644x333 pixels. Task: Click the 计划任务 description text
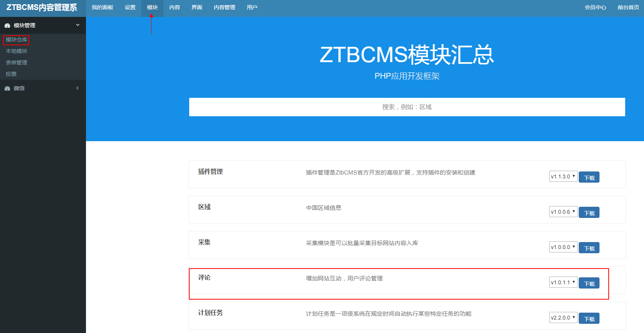pyautogui.click(x=388, y=314)
